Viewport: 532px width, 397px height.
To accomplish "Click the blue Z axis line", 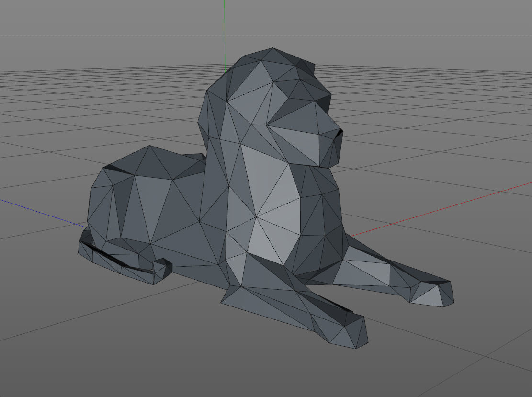I will [44, 214].
